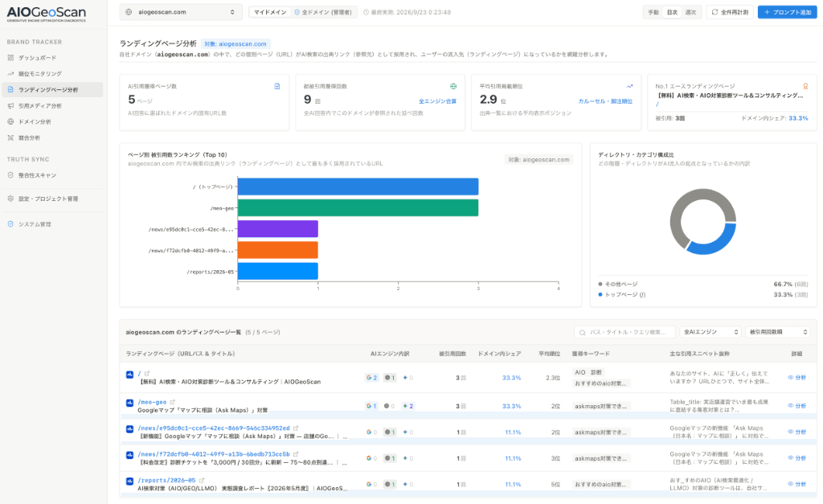Select 日次 schedule mode
Image resolution: width=823 pixels, height=504 pixels.
(672, 12)
